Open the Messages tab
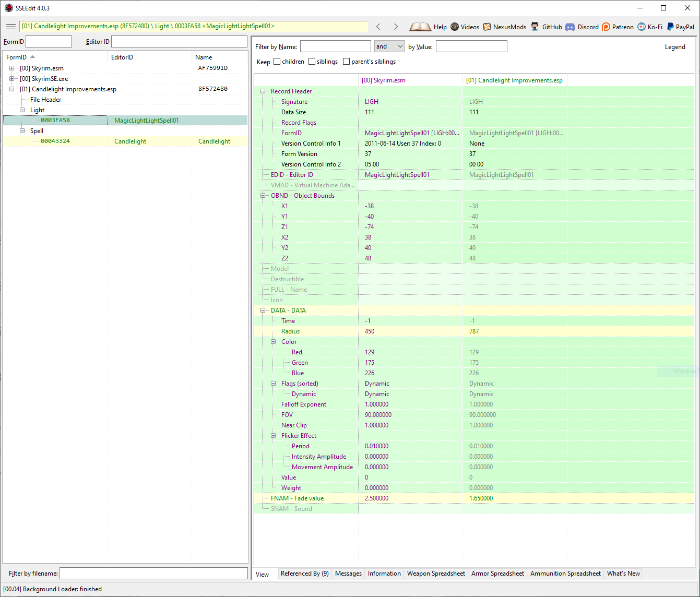Viewport: 700px width, 597px height. (x=348, y=574)
